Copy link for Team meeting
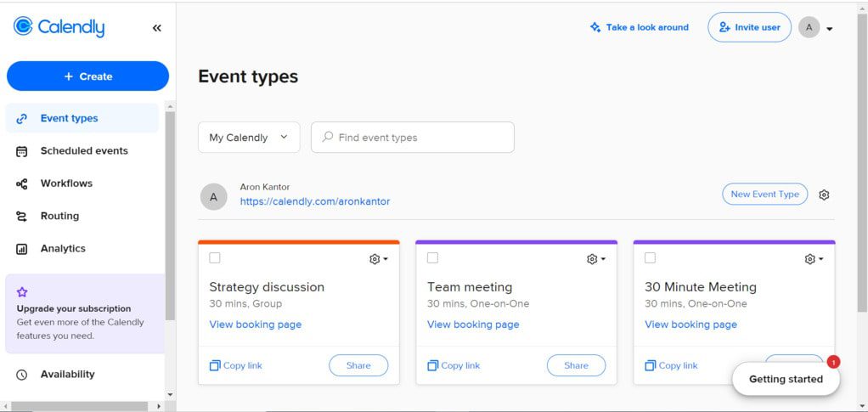 pos(454,365)
